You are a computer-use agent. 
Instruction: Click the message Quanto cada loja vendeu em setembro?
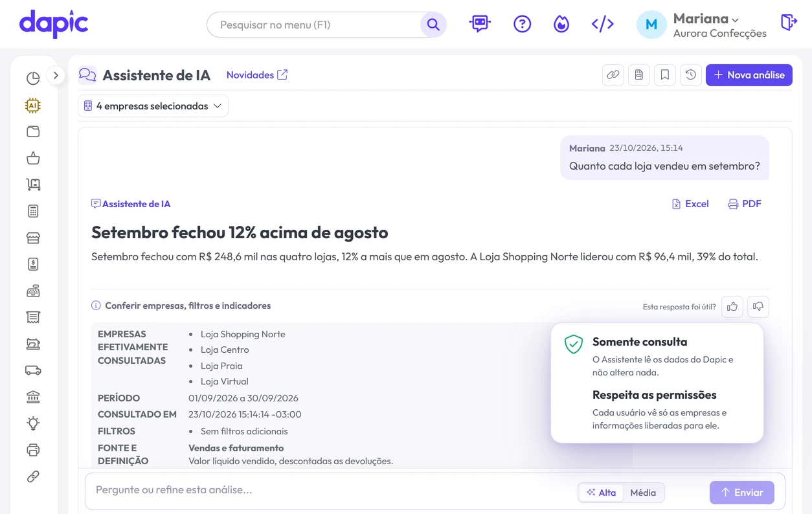(x=664, y=166)
